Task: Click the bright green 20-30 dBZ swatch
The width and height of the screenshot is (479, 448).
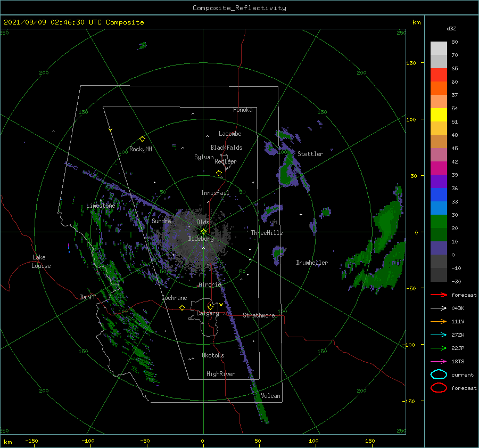Action: 439,222
